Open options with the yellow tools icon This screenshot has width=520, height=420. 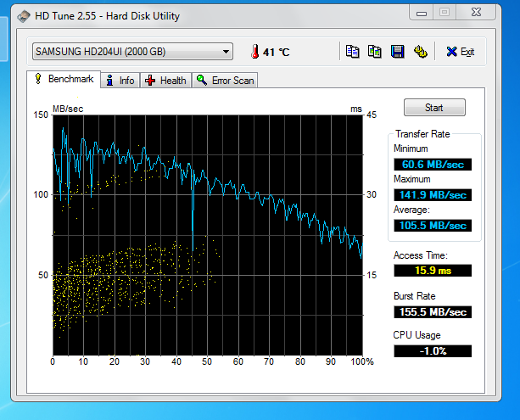pyautogui.click(x=419, y=52)
